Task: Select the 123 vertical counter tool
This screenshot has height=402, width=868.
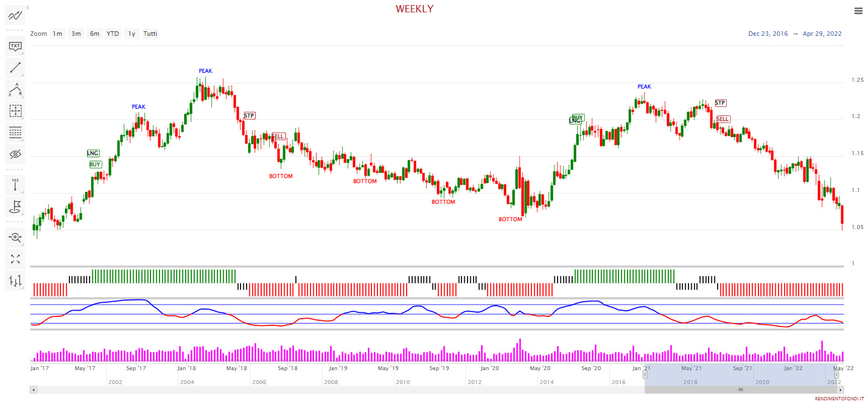Action: (15, 185)
